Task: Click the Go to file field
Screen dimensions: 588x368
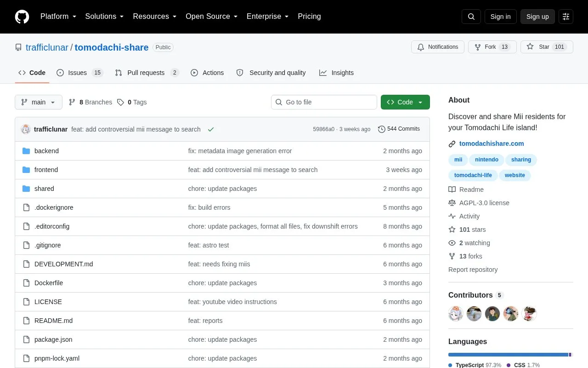Action: (324, 102)
